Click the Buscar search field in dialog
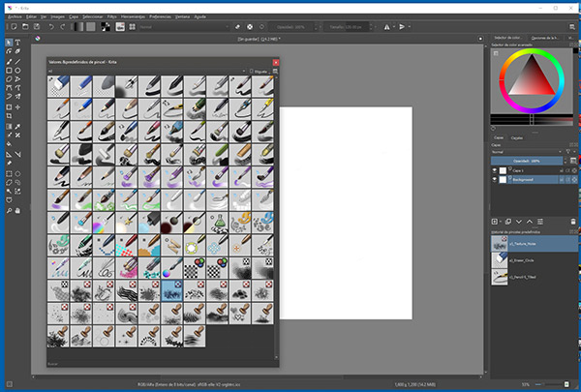Viewport: 581px width, 392px height. click(x=163, y=364)
